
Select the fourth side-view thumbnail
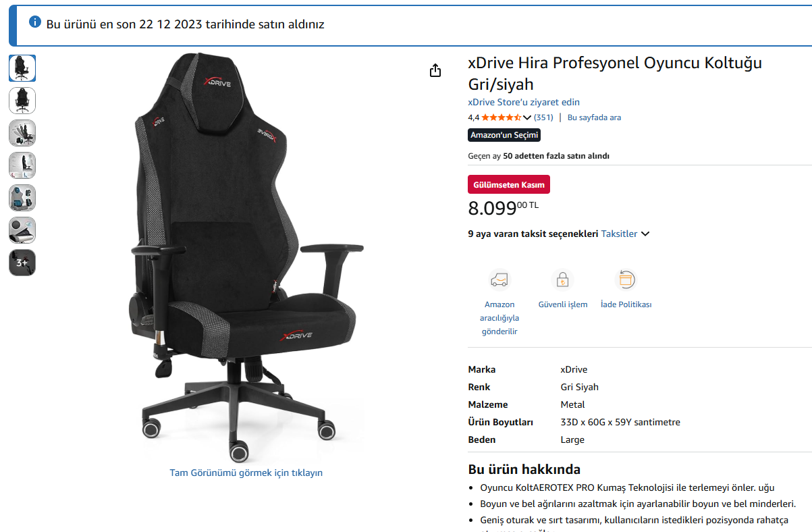tap(22, 165)
